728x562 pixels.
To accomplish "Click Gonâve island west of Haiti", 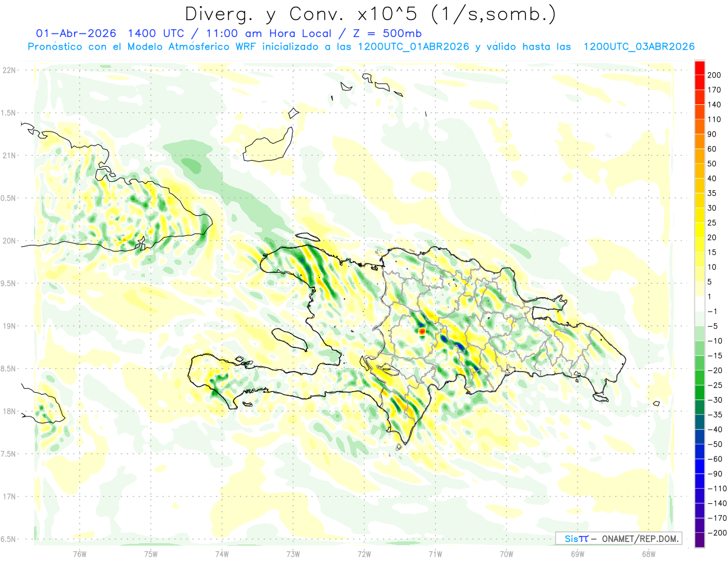I will tap(289, 338).
